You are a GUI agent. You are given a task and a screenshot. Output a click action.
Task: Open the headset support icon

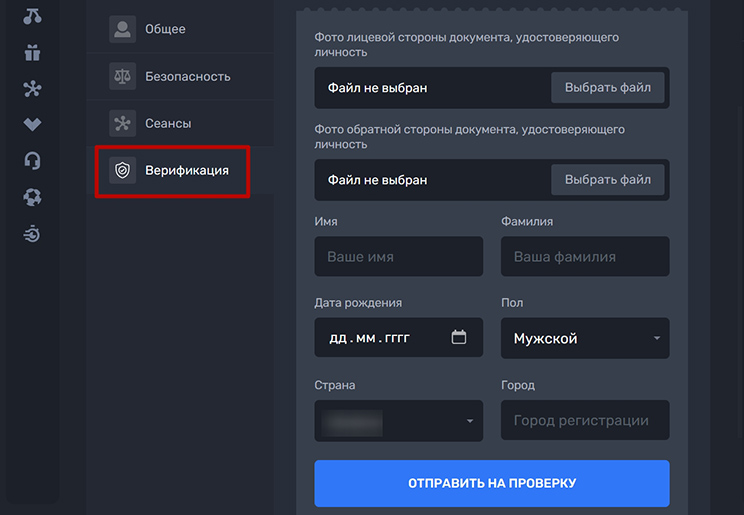click(x=32, y=160)
